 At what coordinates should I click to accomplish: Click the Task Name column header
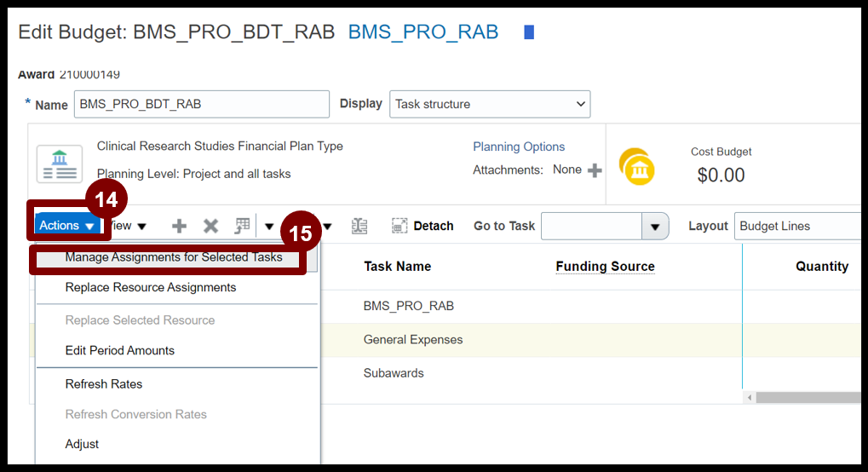pos(398,267)
